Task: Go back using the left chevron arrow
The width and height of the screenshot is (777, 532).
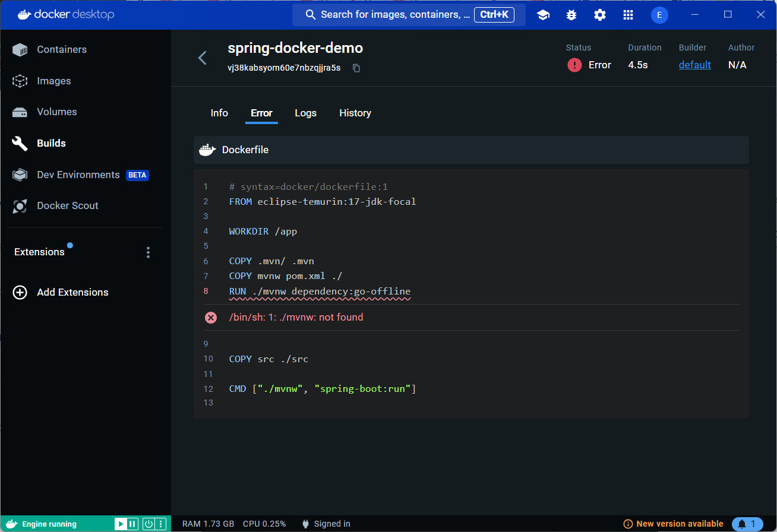Action: point(203,58)
